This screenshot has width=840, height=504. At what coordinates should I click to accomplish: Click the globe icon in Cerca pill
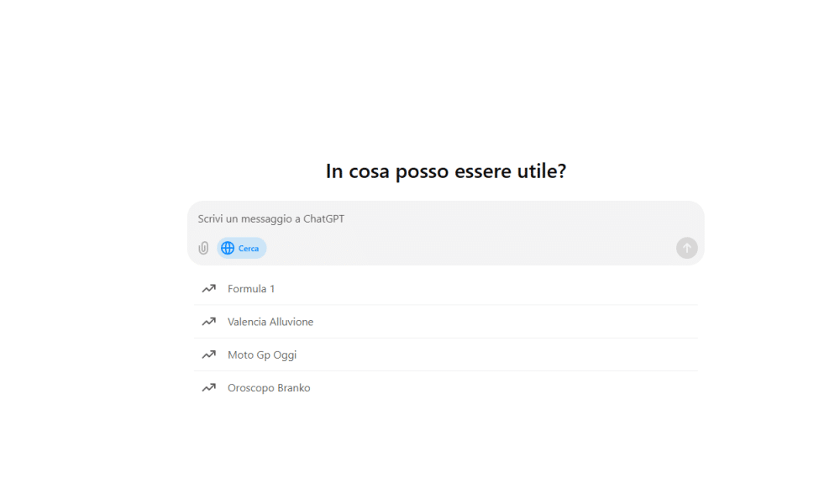pos(228,248)
